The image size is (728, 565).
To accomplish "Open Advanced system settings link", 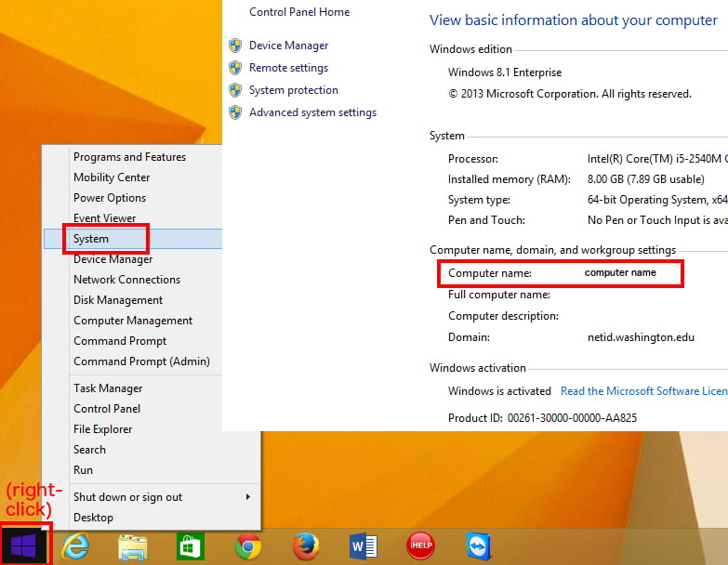I will click(x=313, y=112).
